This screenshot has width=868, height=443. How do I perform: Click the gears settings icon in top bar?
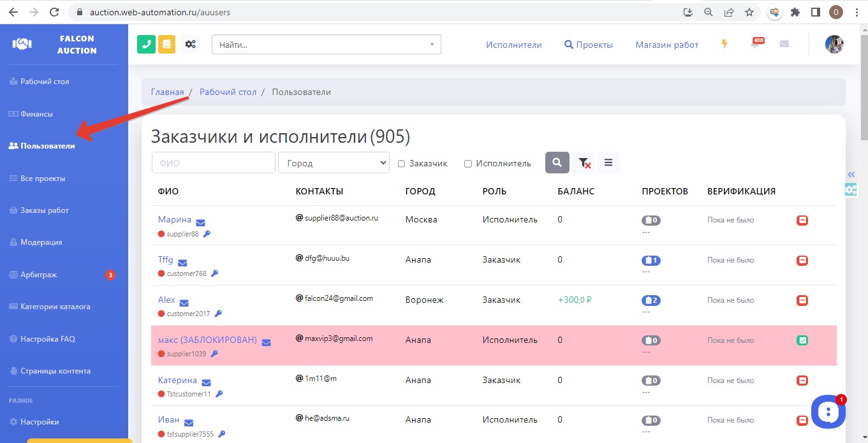click(190, 44)
